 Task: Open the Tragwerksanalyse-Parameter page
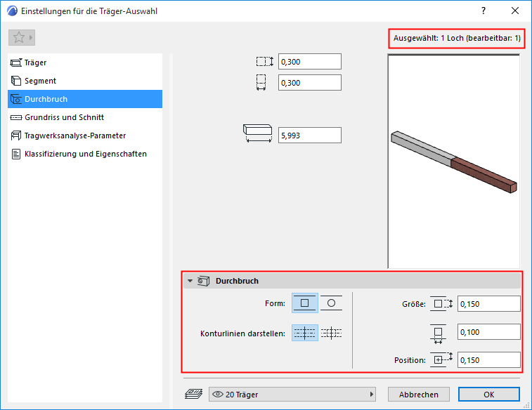[x=85, y=135]
